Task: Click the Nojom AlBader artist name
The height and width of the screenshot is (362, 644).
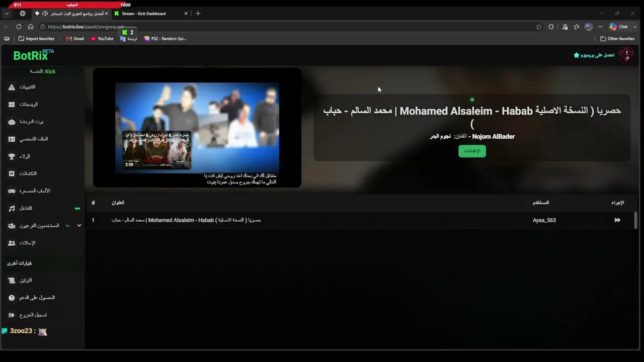Action: (x=493, y=136)
